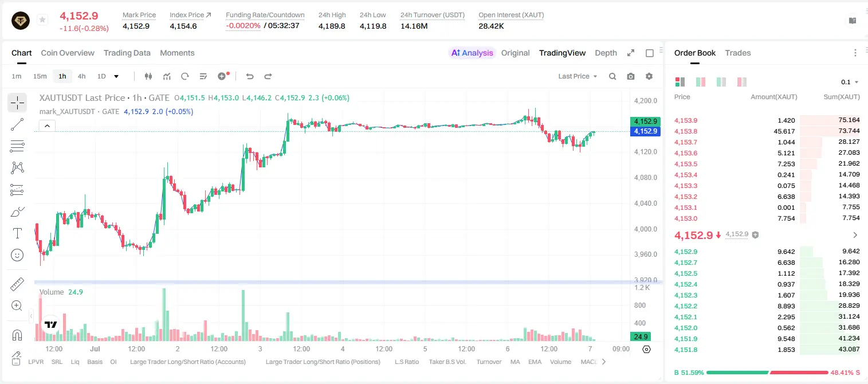Open the AI Analysis button
868x384 pixels.
coord(472,53)
